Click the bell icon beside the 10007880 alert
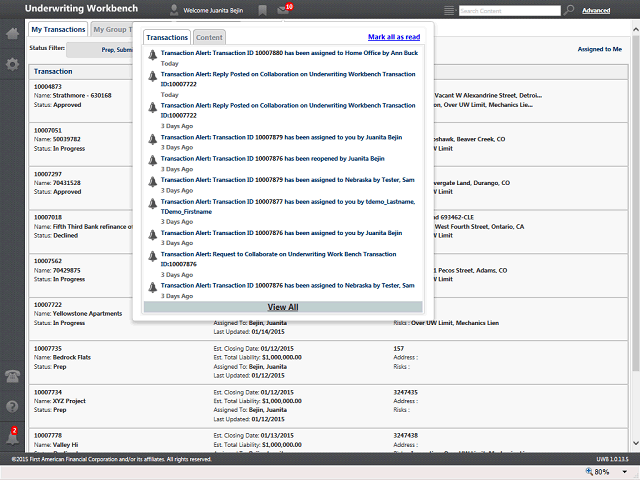This screenshot has width=640, height=480. click(x=153, y=55)
